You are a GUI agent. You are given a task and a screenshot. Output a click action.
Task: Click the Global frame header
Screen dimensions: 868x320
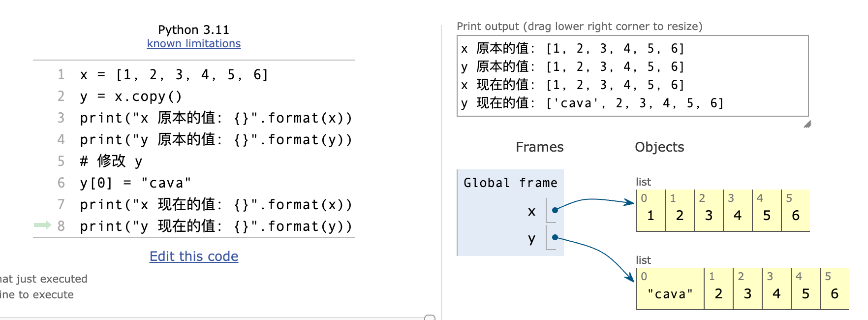pos(510,183)
